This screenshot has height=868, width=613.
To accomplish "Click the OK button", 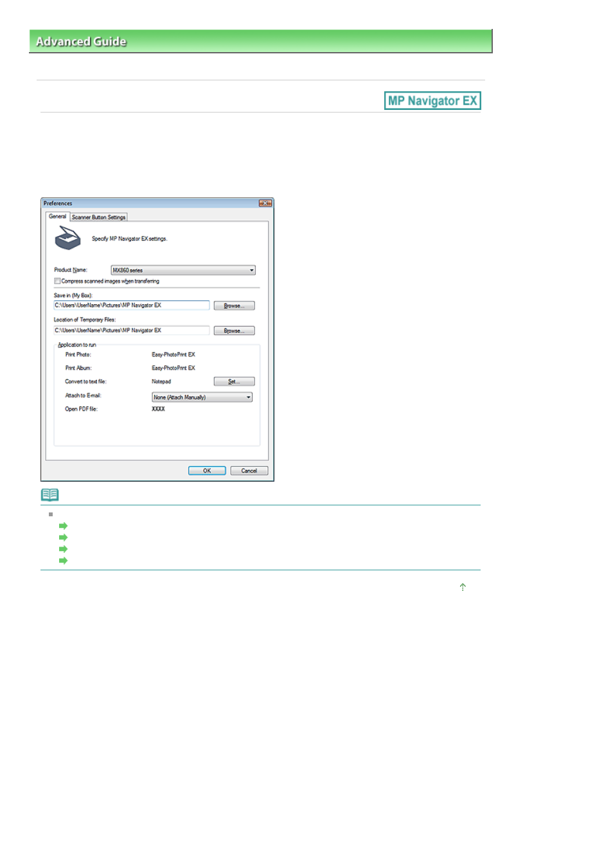I will (207, 471).
